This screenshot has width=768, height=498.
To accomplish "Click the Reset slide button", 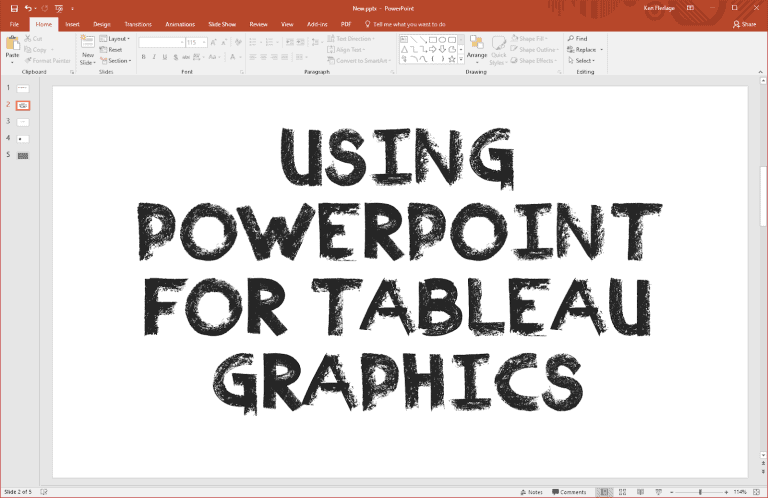I will pyautogui.click(x=111, y=49).
